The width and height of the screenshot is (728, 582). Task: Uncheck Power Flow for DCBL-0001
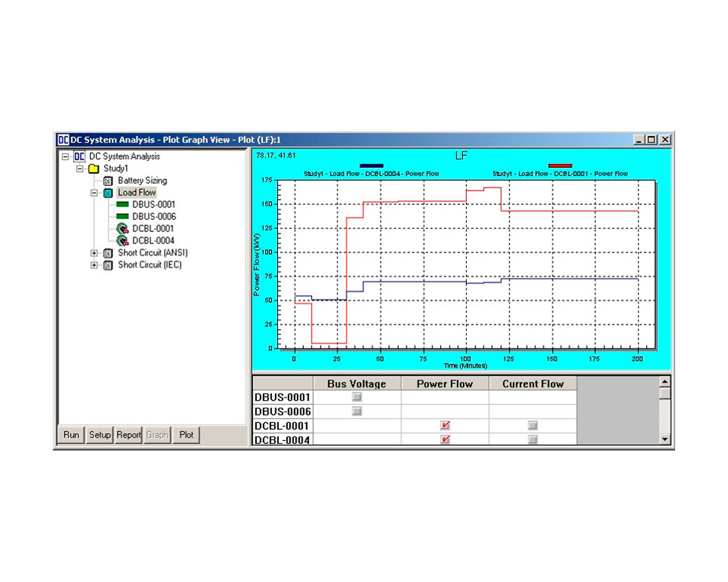(x=445, y=425)
